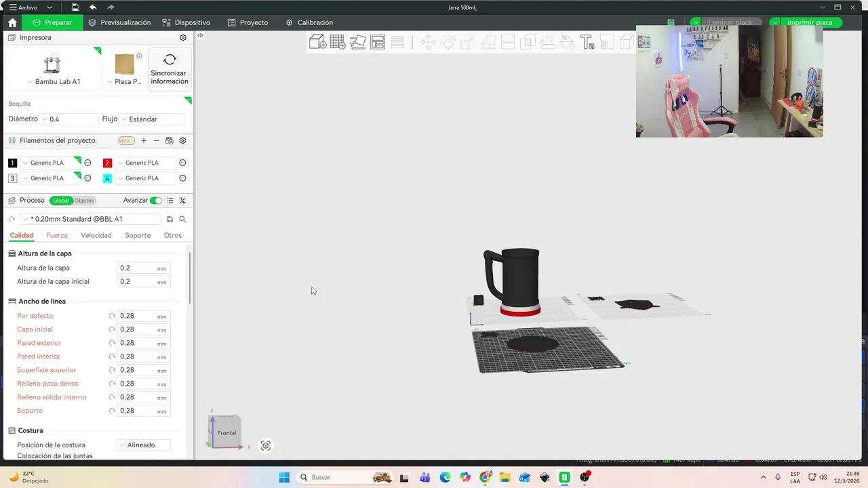The image size is (868, 488).
Task: Open the nozzle Diámetro 0.4 dropdown
Action: point(68,119)
